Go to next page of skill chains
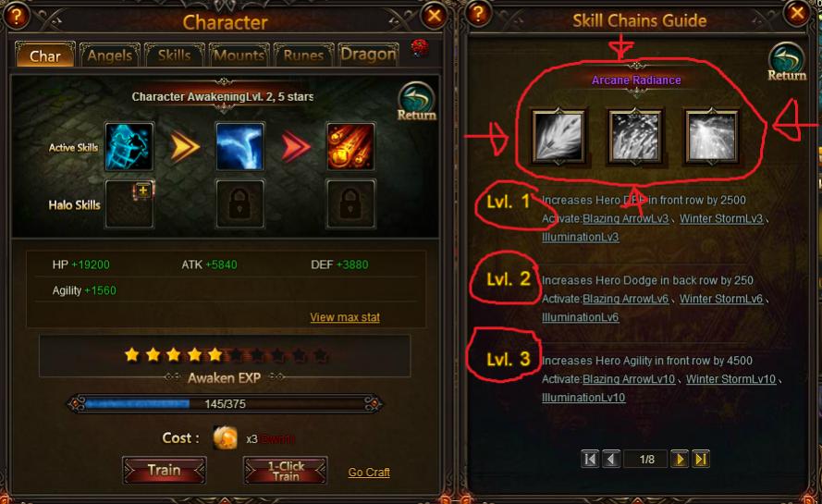 point(680,460)
